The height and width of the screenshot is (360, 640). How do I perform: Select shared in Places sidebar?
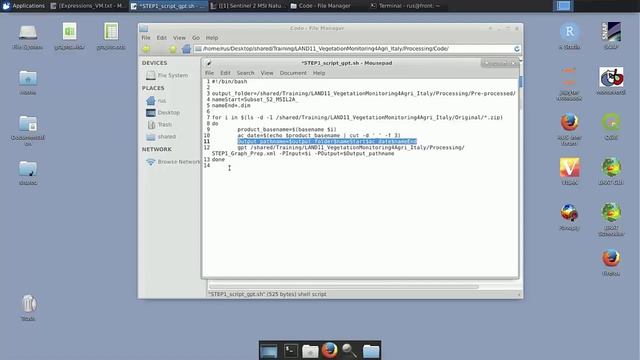point(162,137)
